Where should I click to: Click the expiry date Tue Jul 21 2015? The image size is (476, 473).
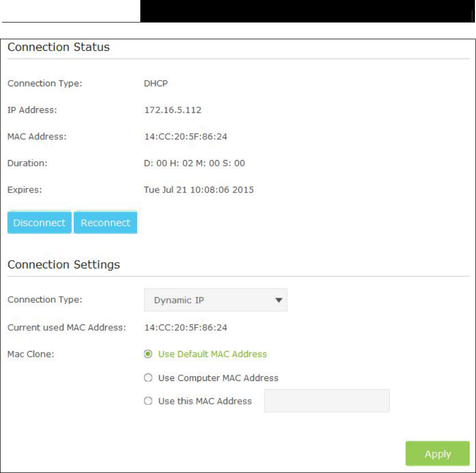(199, 189)
